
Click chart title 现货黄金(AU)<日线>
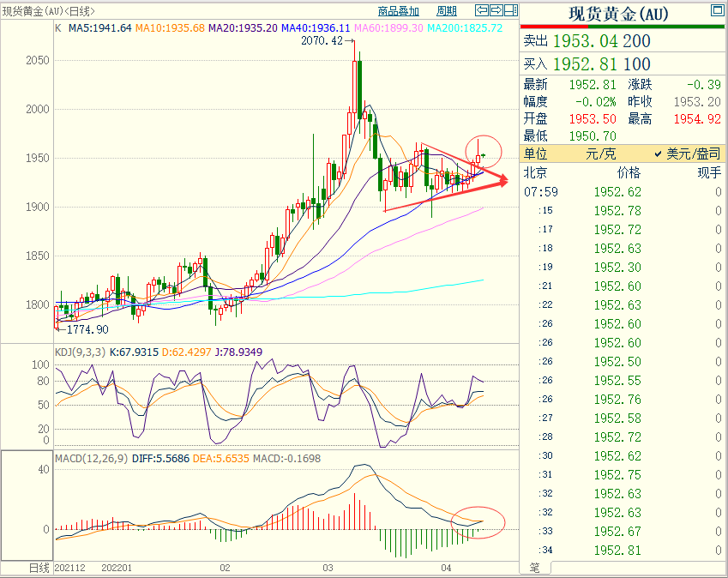48,11
